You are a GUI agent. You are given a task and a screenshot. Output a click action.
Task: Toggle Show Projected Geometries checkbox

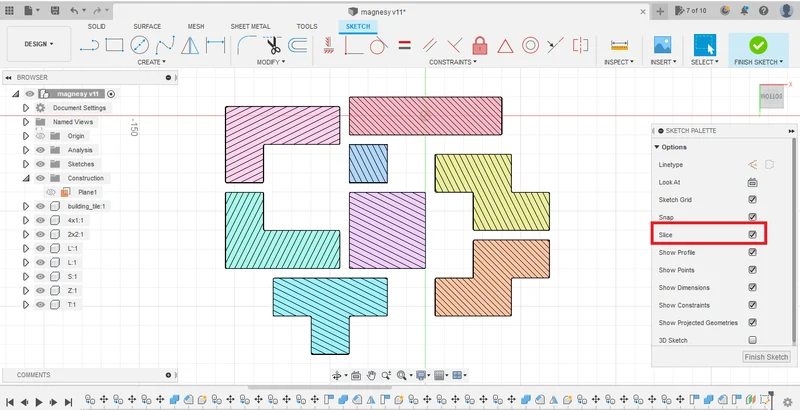[x=753, y=322]
